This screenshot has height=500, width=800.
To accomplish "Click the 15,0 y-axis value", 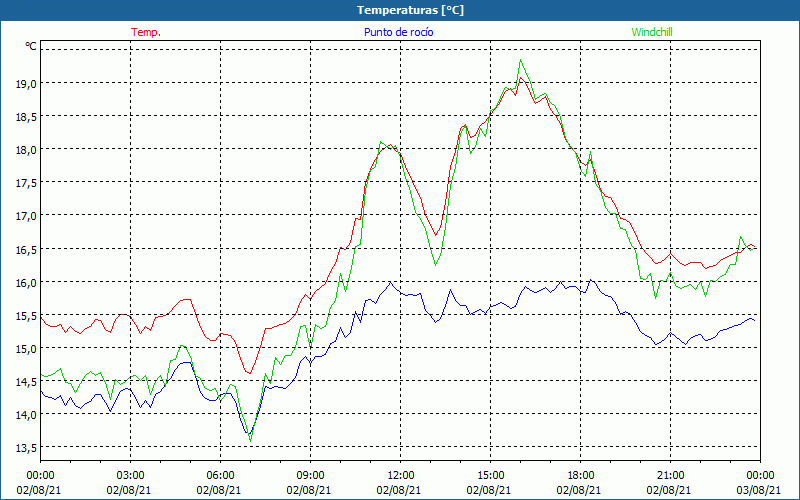I will 26,348.
